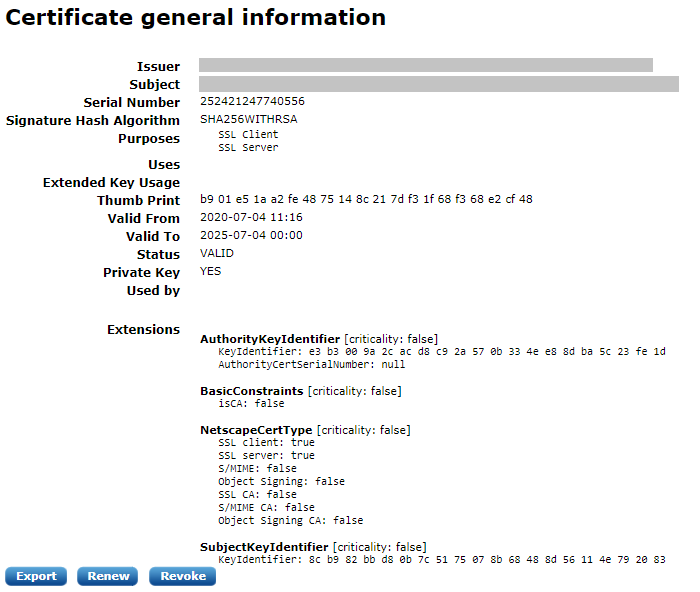Click the 'isCA: false' line
Screen dimensions: 700x592
point(251,404)
